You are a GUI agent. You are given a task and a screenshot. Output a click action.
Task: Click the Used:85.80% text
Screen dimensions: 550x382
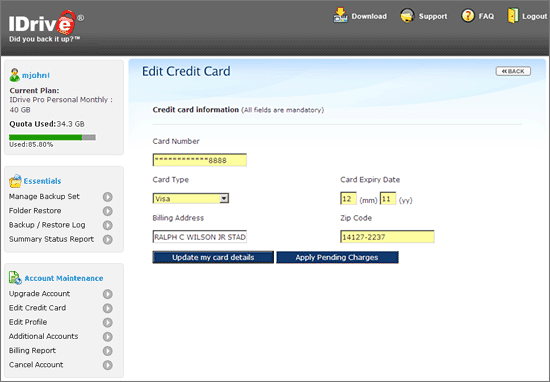[x=31, y=145]
